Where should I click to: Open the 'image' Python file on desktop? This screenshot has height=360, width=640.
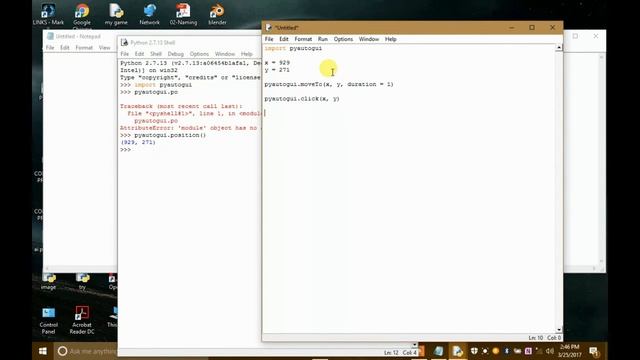click(x=48, y=282)
